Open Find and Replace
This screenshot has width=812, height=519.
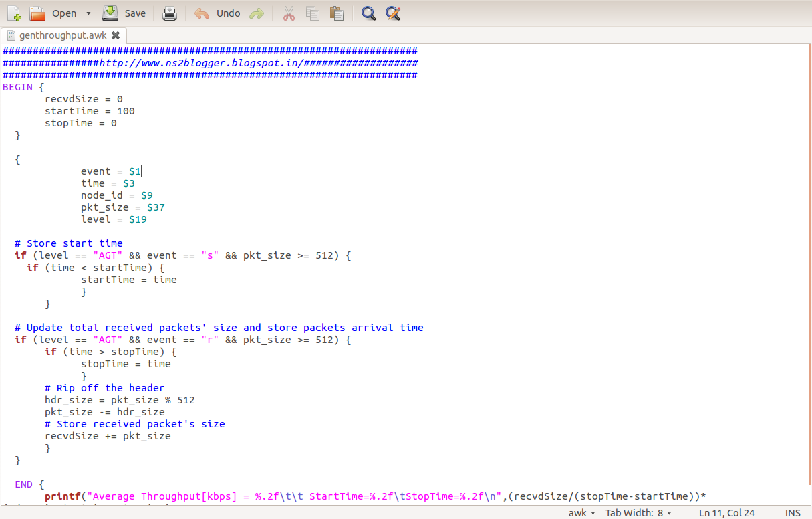pos(392,13)
